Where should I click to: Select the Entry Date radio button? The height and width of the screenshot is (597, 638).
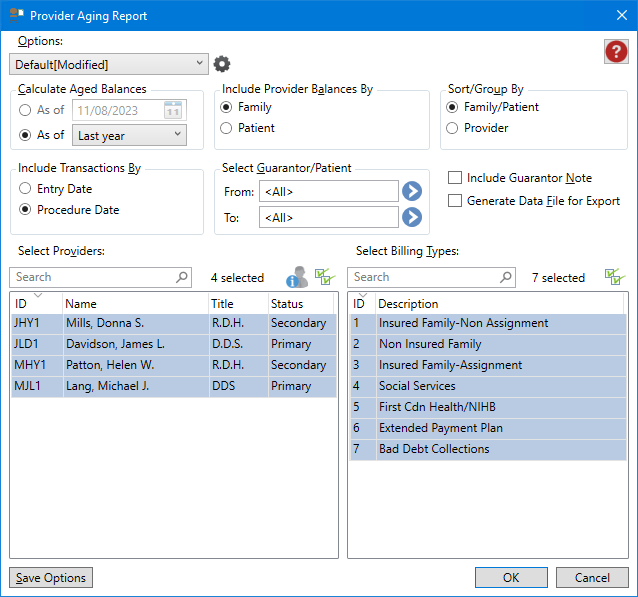pos(26,189)
